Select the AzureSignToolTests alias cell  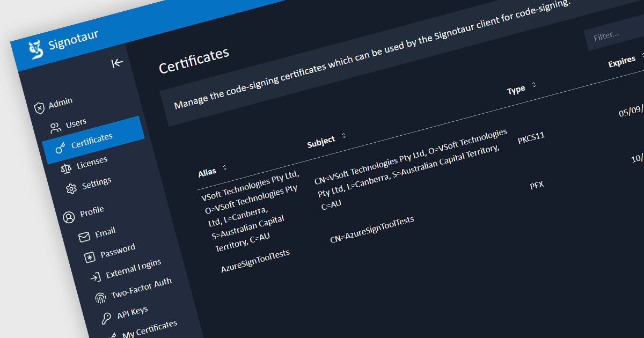click(255, 261)
